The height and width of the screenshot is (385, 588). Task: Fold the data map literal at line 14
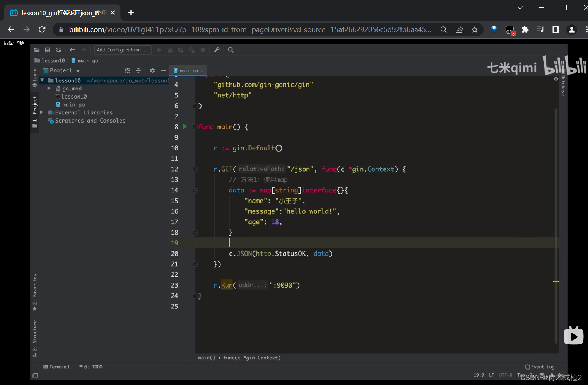(x=195, y=190)
